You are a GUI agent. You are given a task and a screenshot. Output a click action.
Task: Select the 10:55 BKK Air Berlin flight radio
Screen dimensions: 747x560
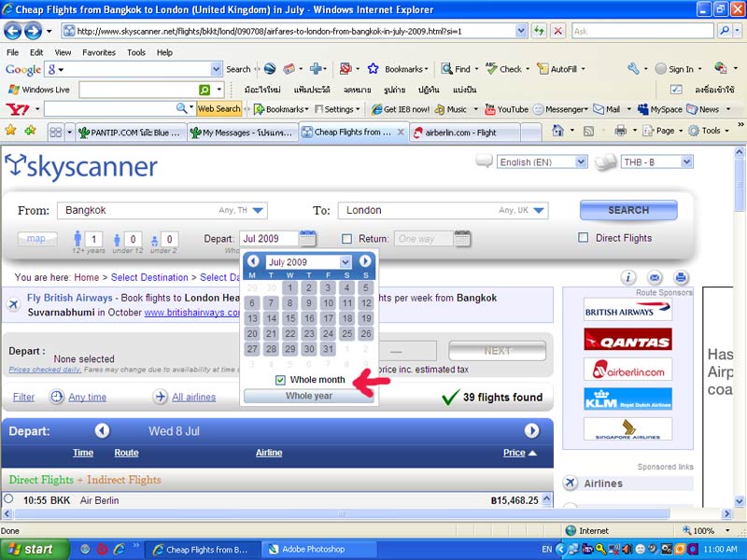pos(8,499)
